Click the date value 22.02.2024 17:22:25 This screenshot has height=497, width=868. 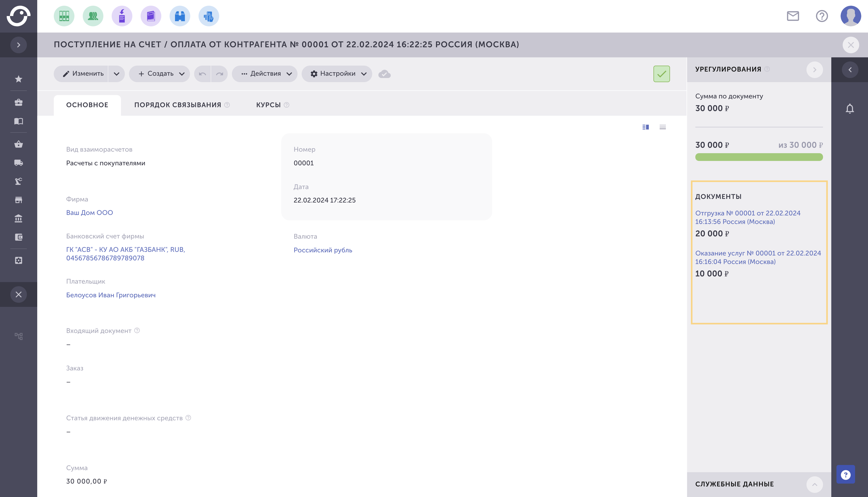pyautogui.click(x=324, y=200)
